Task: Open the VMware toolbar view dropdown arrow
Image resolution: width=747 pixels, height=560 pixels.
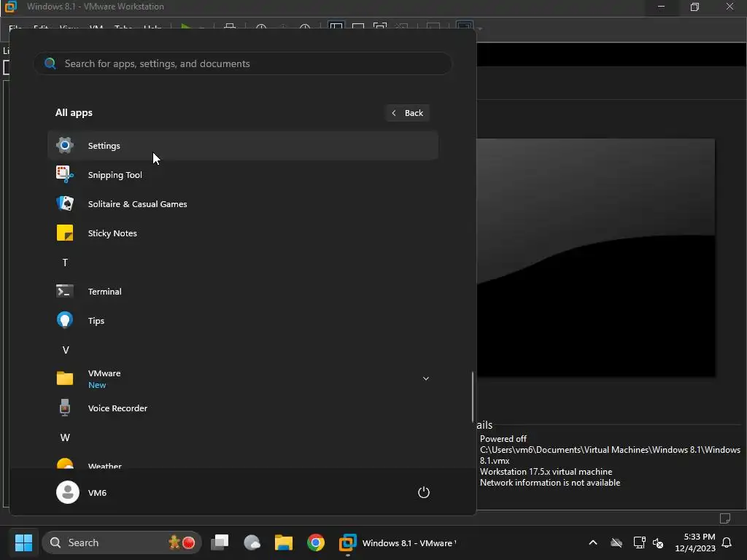Action: 480,29
